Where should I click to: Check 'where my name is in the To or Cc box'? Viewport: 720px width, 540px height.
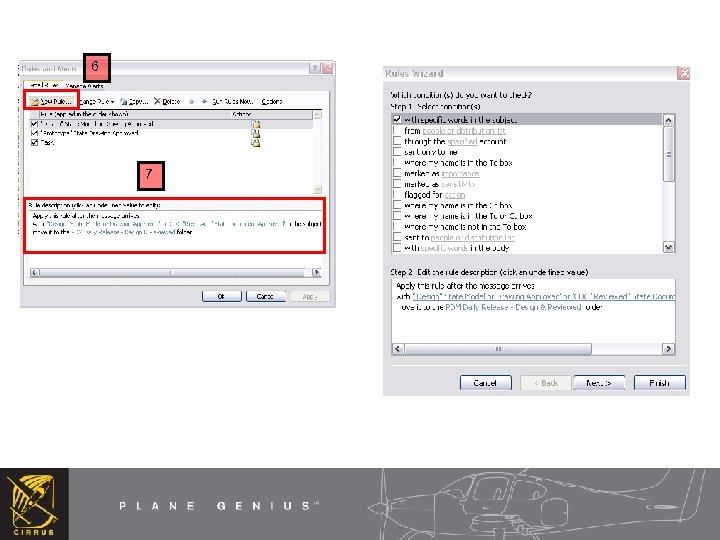pyautogui.click(x=397, y=216)
